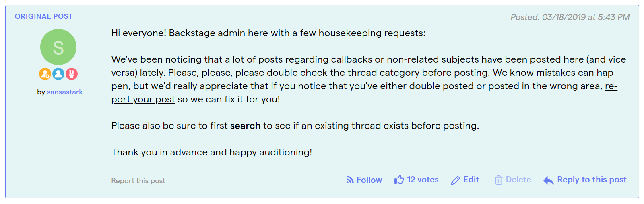Click Reply to this post text
Screen dimensions: 644x204
pyautogui.click(x=592, y=180)
